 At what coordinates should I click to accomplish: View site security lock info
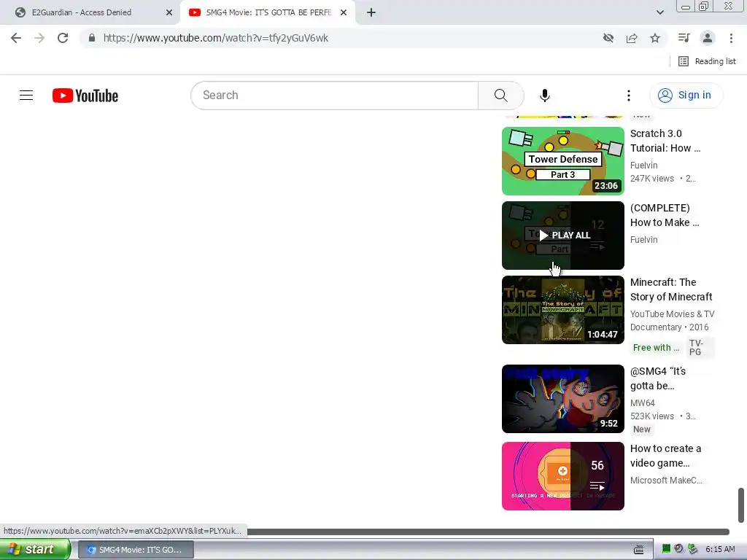pyautogui.click(x=92, y=38)
